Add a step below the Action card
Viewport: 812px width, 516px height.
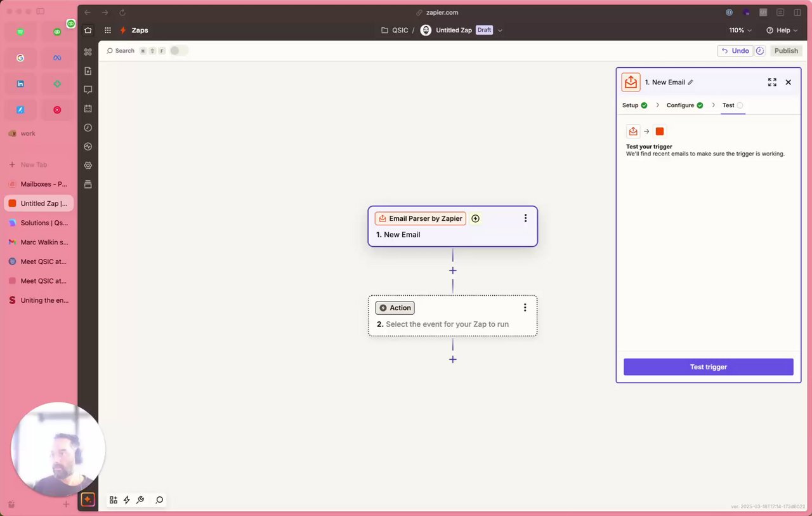pyautogui.click(x=452, y=359)
